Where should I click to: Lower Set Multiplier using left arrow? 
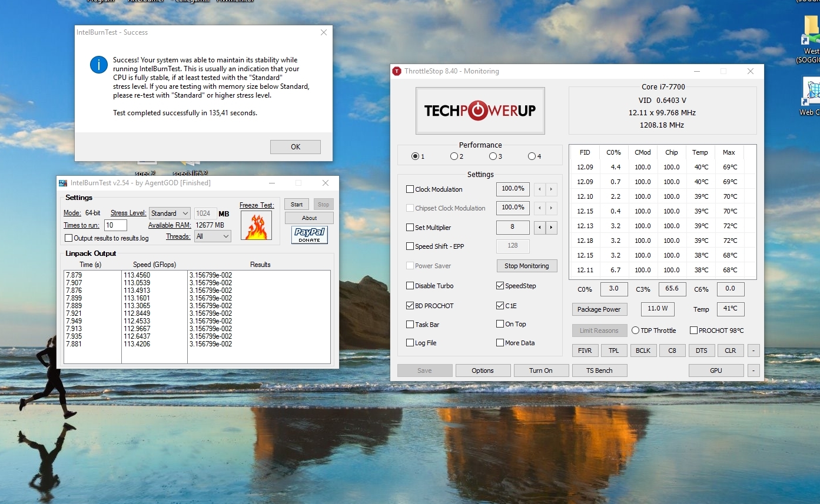tap(540, 228)
